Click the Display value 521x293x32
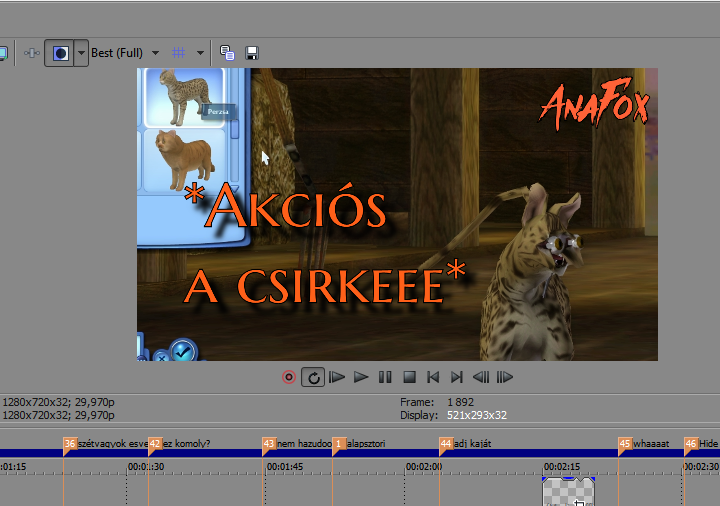This screenshot has width=720, height=506. [x=477, y=416]
